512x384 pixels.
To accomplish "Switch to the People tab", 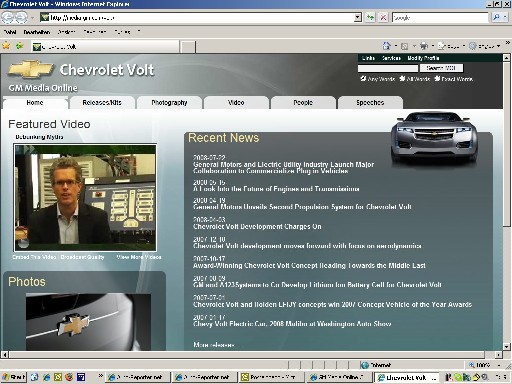I will 303,103.
